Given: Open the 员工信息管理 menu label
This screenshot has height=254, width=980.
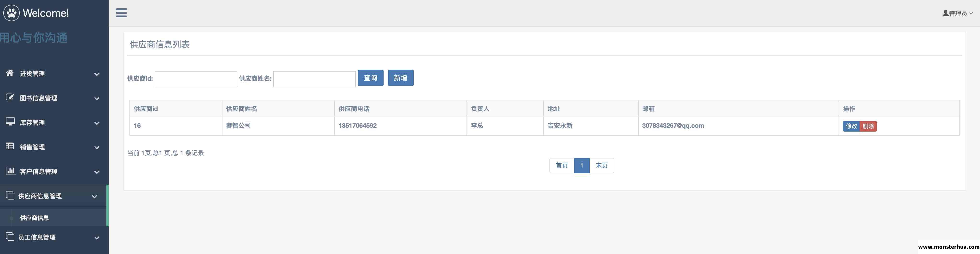Looking at the screenshot, I should [x=37, y=237].
